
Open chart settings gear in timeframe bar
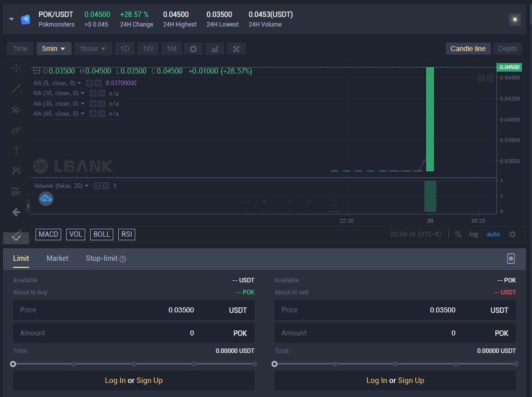click(193, 49)
